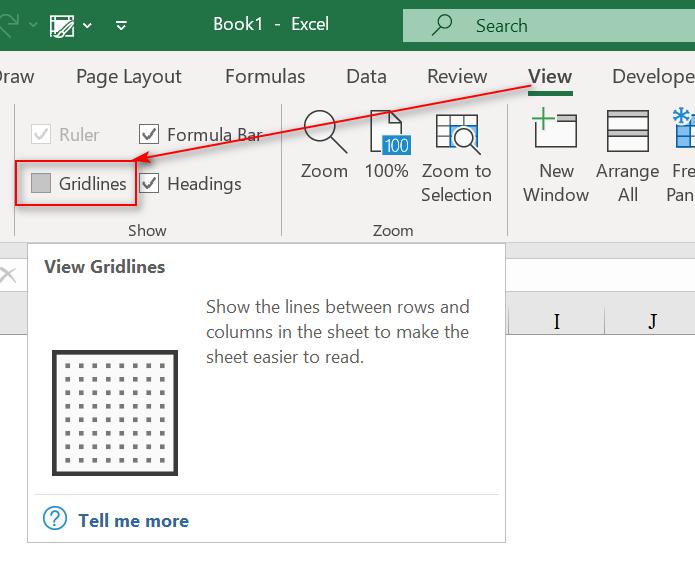Reset zoom with the 100% icon
The height and width of the screenshot is (582, 695).
pyautogui.click(x=389, y=133)
